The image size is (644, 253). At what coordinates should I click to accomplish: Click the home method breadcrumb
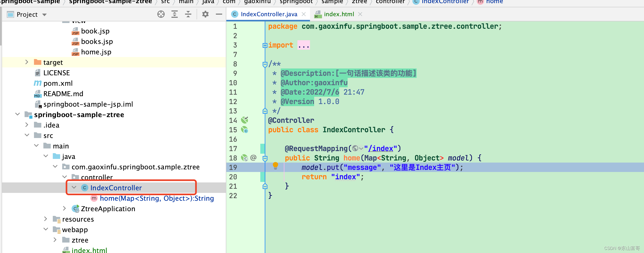[x=494, y=2]
